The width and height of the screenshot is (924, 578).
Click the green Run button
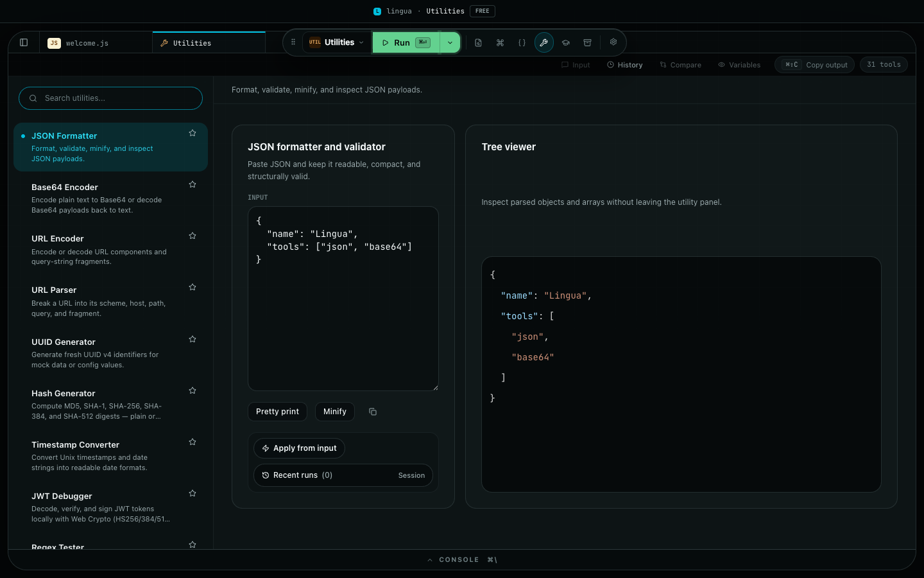click(x=406, y=42)
